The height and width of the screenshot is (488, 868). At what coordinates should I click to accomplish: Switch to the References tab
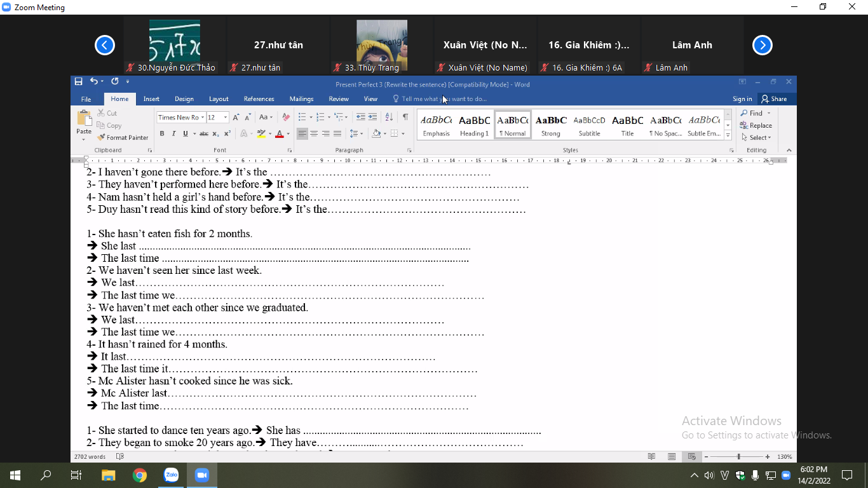[x=259, y=98]
